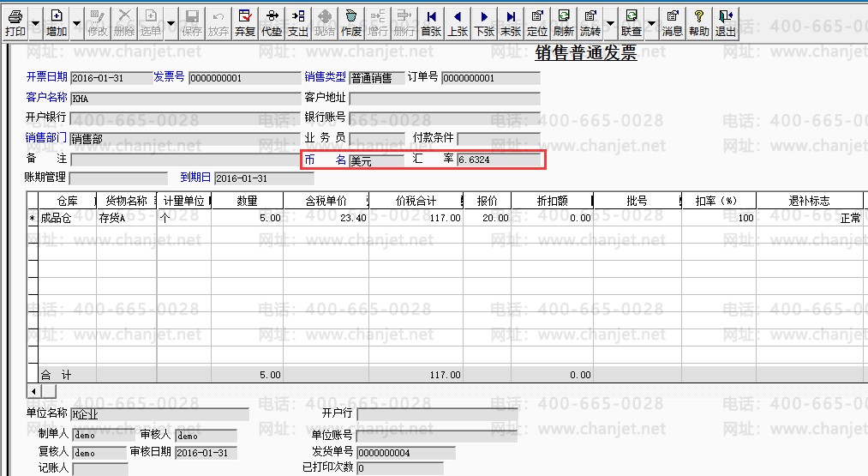Open the dropdown arrow beside 选单
868x476 pixels.
(x=171, y=23)
